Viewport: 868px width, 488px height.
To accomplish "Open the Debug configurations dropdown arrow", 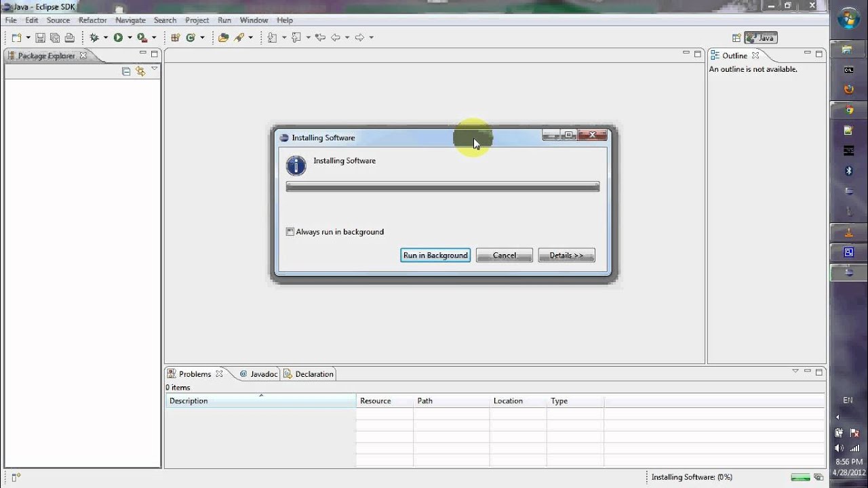I will click(x=105, y=38).
